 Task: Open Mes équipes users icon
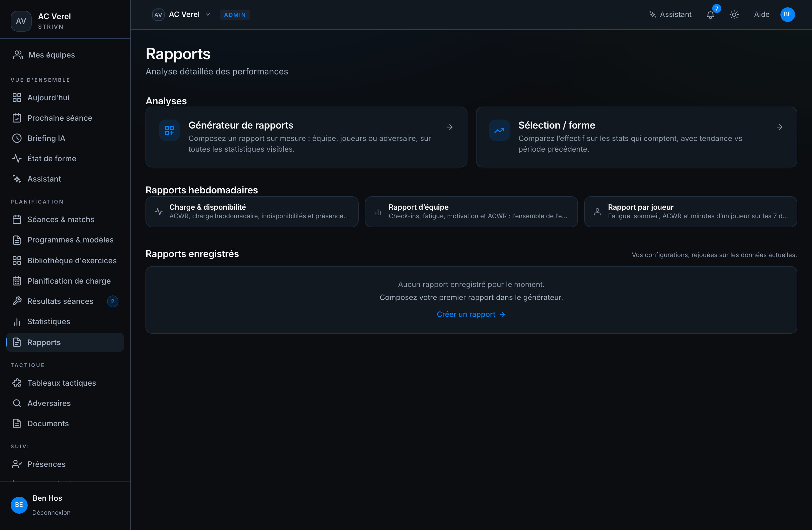pos(18,55)
